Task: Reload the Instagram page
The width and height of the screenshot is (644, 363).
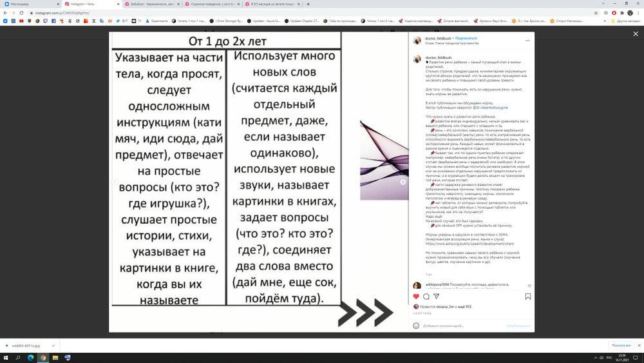Action: click(21, 13)
